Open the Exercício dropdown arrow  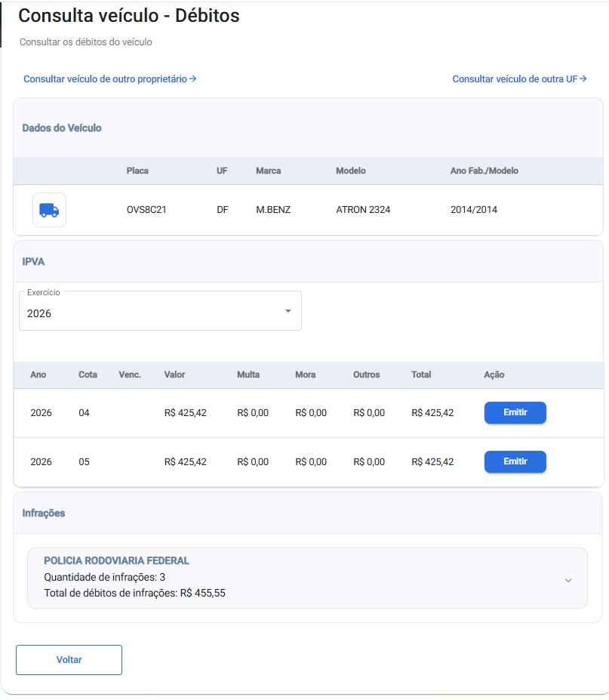(x=288, y=311)
